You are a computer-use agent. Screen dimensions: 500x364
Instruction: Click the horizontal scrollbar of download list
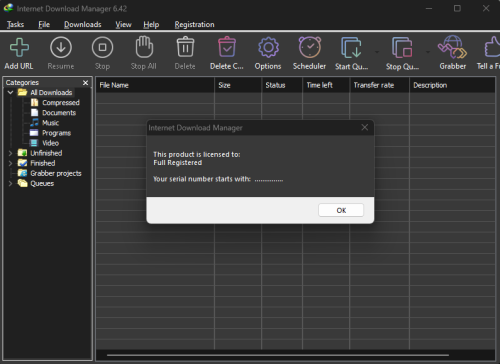(x=277, y=355)
